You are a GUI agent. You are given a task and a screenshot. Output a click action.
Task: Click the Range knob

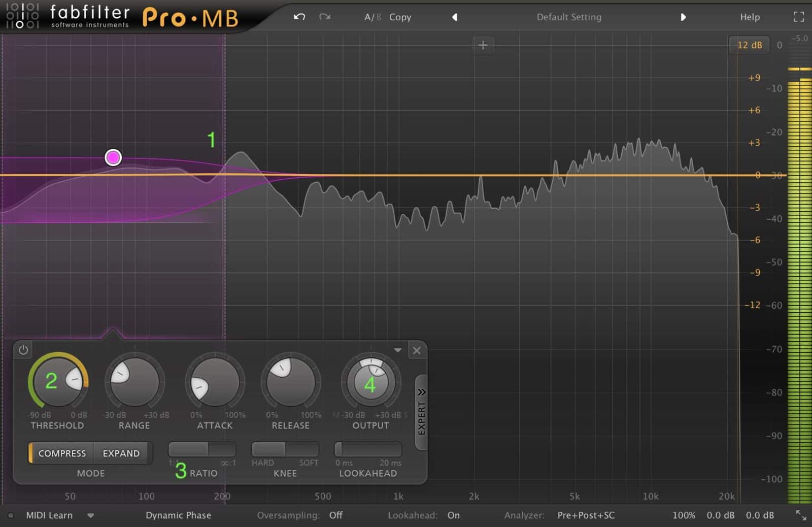pos(134,382)
